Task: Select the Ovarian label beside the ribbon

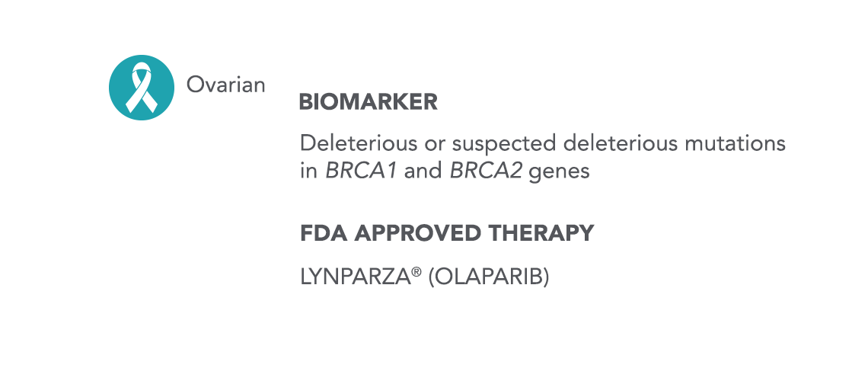Action: pyautogui.click(x=226, y=85)
